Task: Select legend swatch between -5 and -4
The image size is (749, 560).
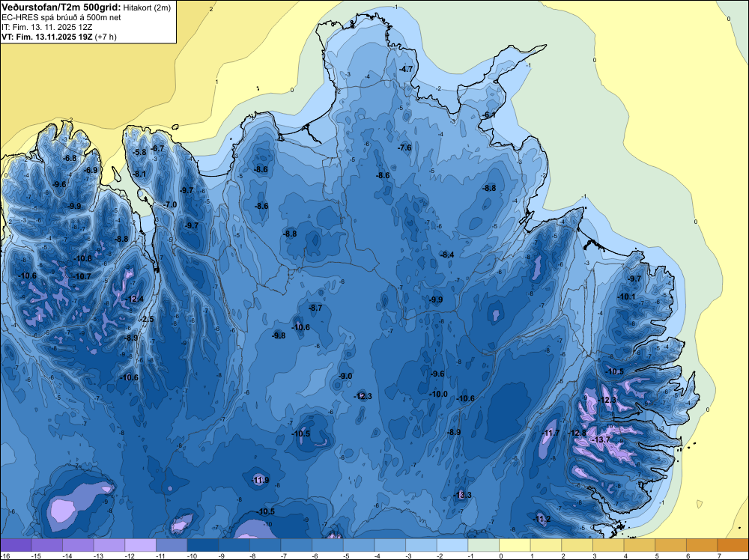Action: tap(359, 545)
